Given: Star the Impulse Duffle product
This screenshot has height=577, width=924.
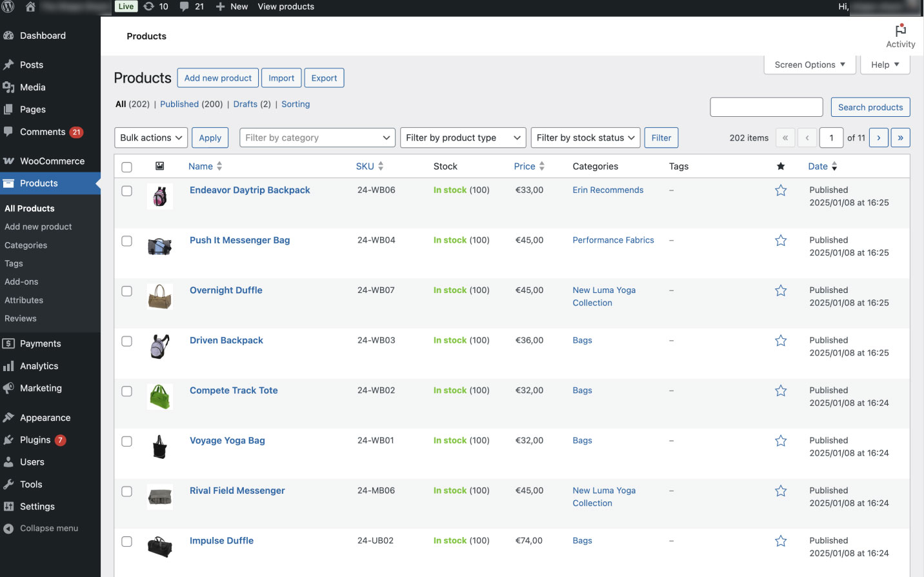Looking at the screenshot, I should point(781,541).
